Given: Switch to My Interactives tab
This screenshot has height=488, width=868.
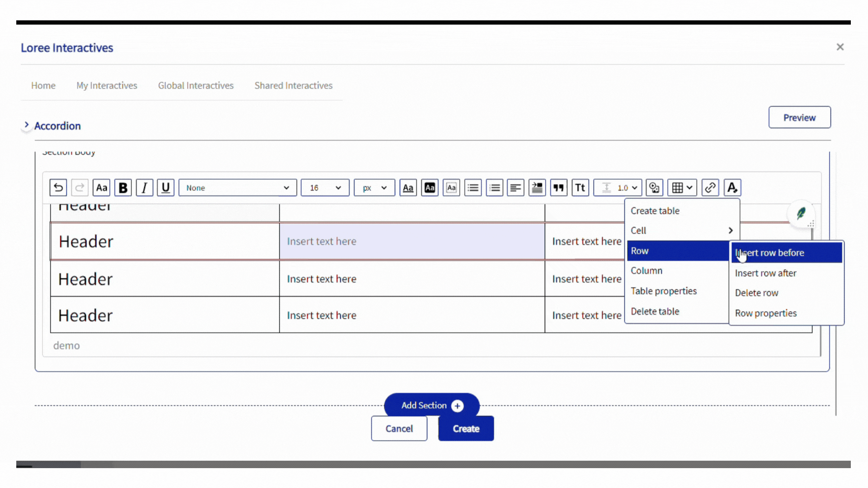Looking at the screenshot, I should (x=107, y=85).
